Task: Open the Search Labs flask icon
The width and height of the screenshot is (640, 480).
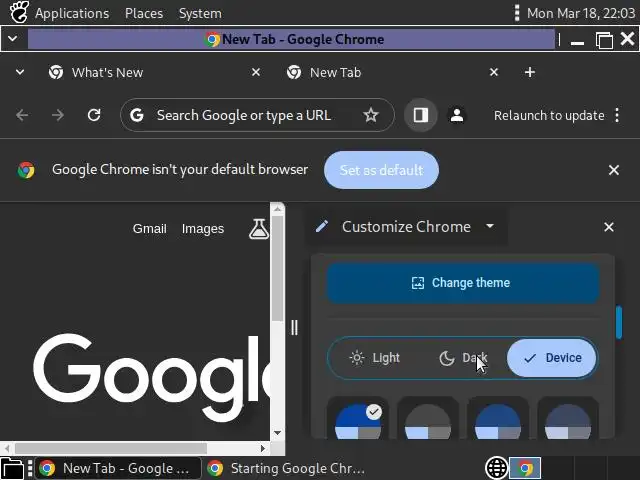Action: [x=259, y=229]
